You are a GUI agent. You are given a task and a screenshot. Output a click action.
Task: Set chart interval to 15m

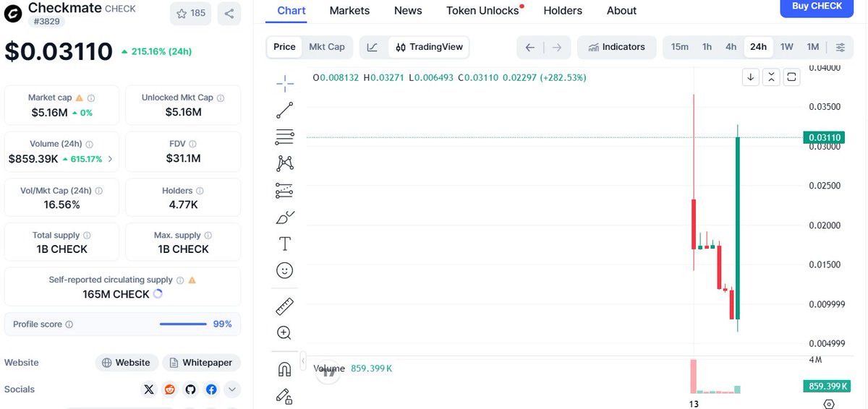680,47
